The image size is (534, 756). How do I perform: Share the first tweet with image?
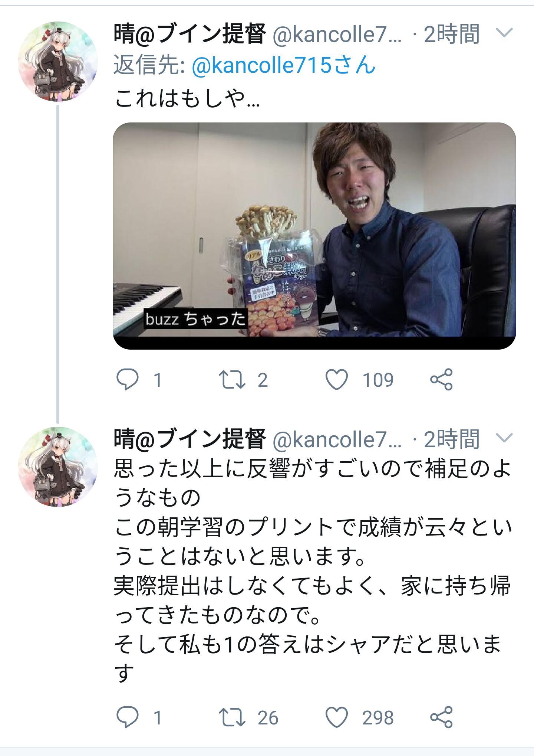441,379
